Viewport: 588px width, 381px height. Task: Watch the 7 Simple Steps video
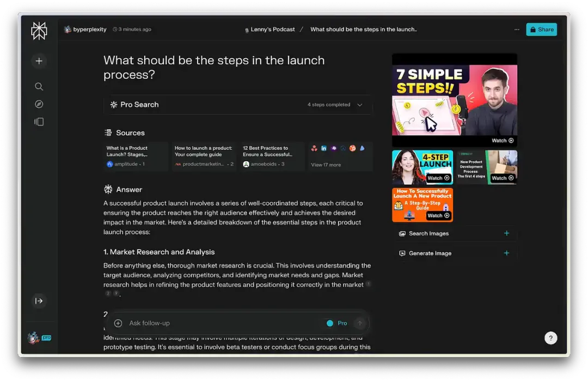[x=455, y=100]
